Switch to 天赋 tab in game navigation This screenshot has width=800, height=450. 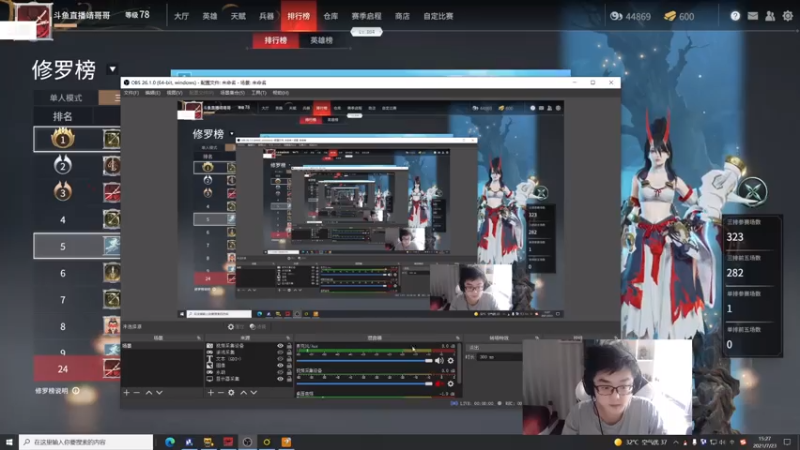(238, 16)
